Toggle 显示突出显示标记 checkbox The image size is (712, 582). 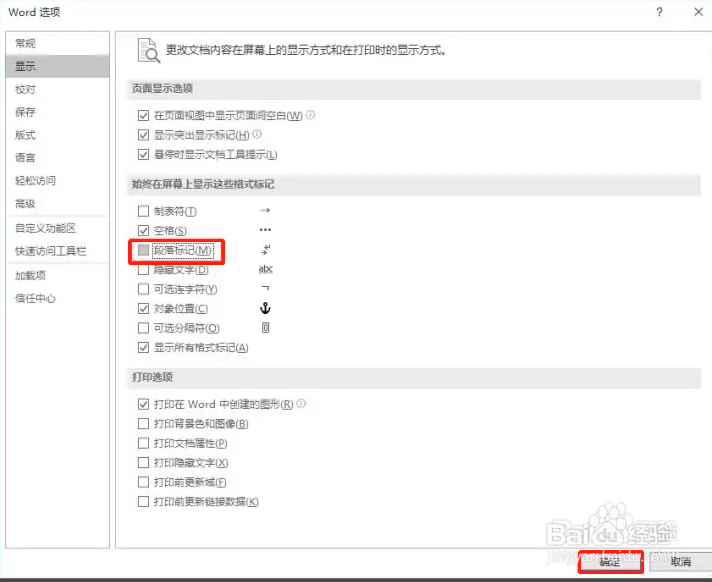[x=143, y=135]
